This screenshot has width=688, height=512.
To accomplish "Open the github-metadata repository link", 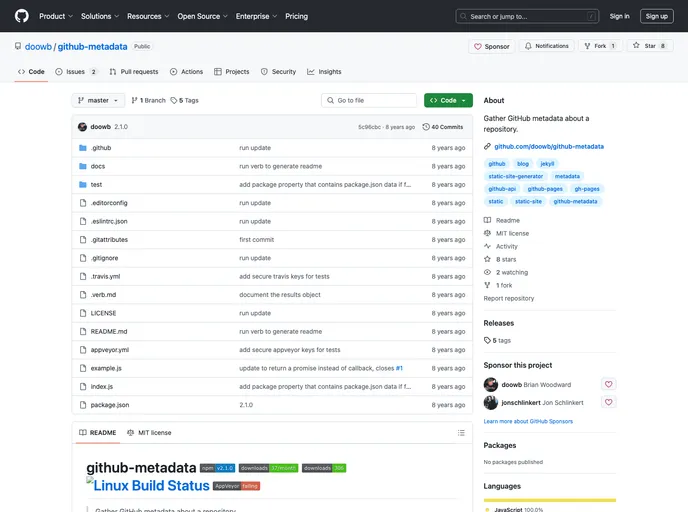I will [x=92, y=47].
